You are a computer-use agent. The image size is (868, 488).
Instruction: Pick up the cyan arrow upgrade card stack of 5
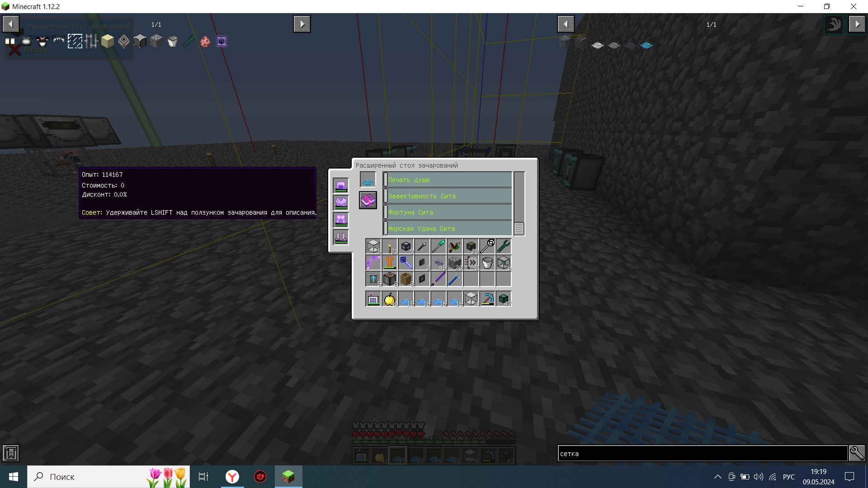point(373,279)
